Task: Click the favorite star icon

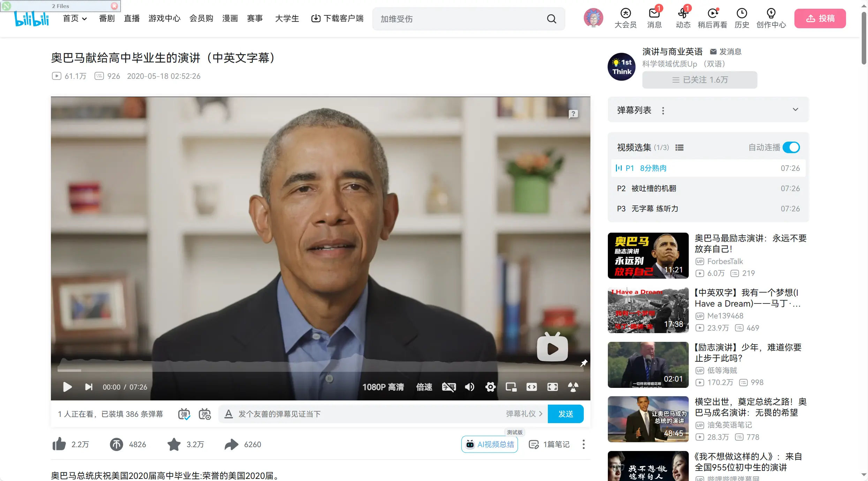Action: pyautogui.click(x=174, y=444)
